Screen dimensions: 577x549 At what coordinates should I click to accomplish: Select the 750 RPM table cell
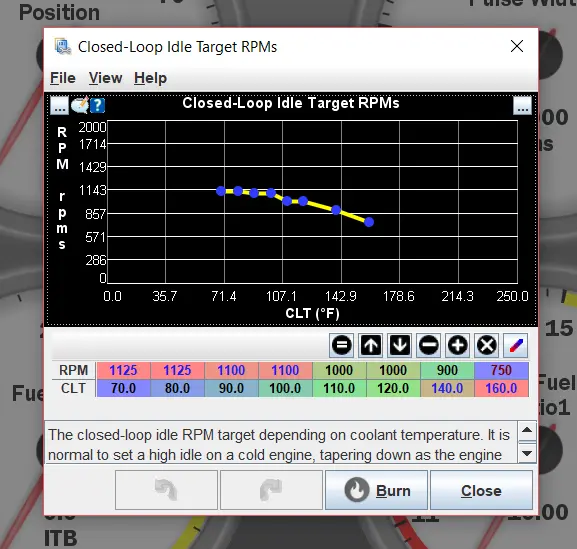(502, 370)
